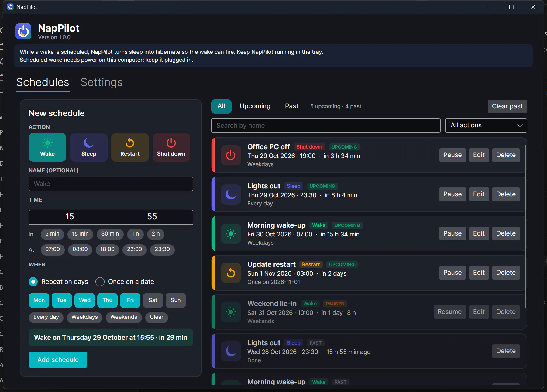
Task: Click sun icon on upcoming Morning wake-up card
Action: [231, 234]
